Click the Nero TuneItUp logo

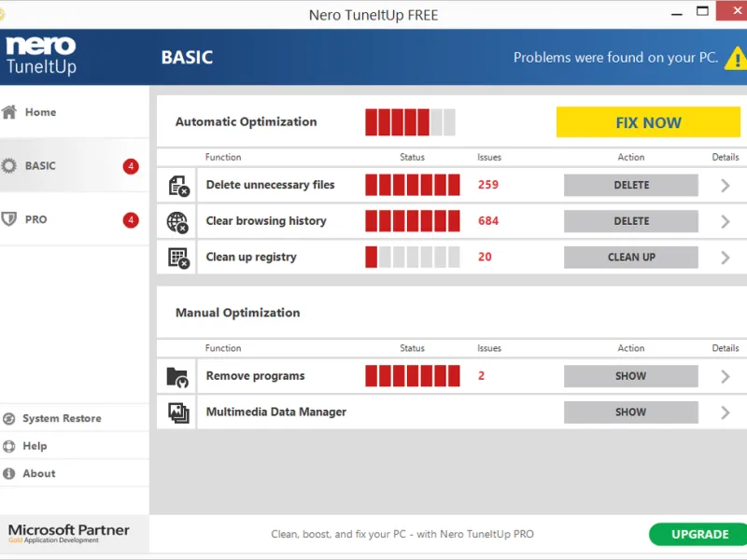tap(41, 56)
